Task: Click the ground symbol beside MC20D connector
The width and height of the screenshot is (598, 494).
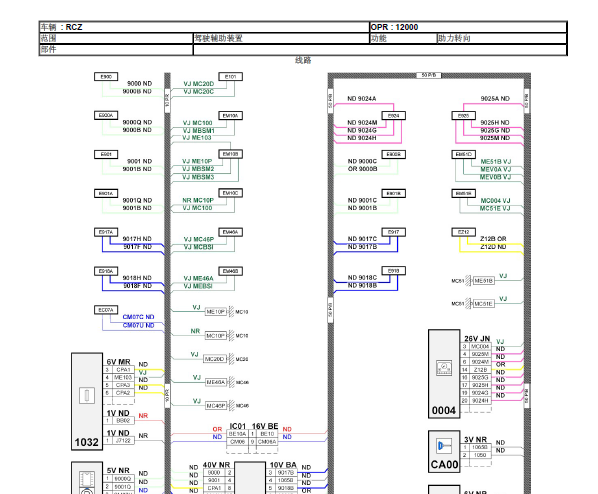Action: click(x=231, y=359)
